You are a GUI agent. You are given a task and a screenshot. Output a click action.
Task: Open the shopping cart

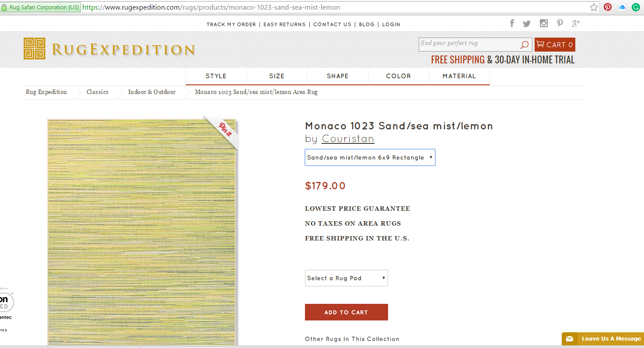pos(554,44)
